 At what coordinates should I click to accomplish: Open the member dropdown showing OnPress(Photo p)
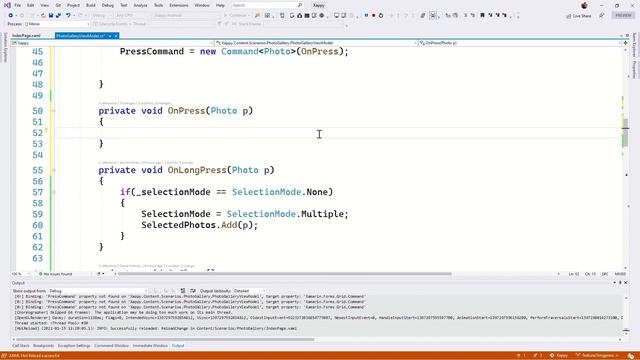tap(520, 43)
